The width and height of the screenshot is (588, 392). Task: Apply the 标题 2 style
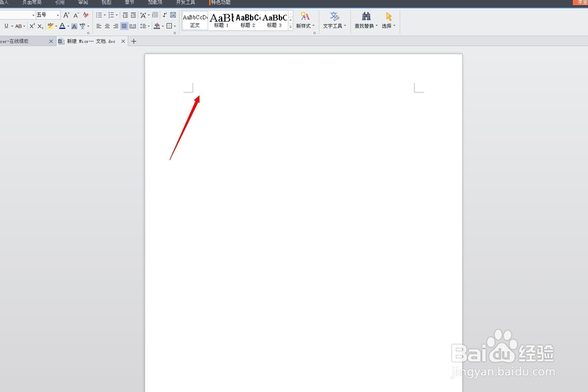(x=248, y=21)
